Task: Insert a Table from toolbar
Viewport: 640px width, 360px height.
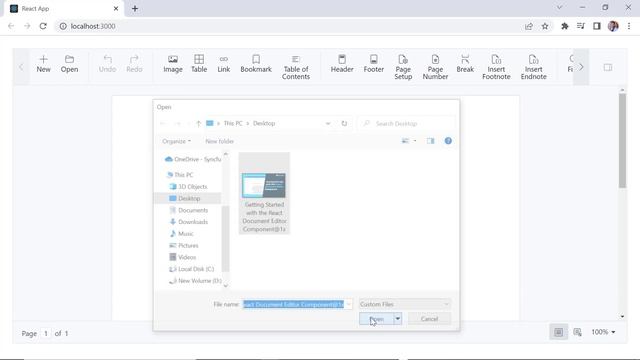Action: click(x=199, y=64)
